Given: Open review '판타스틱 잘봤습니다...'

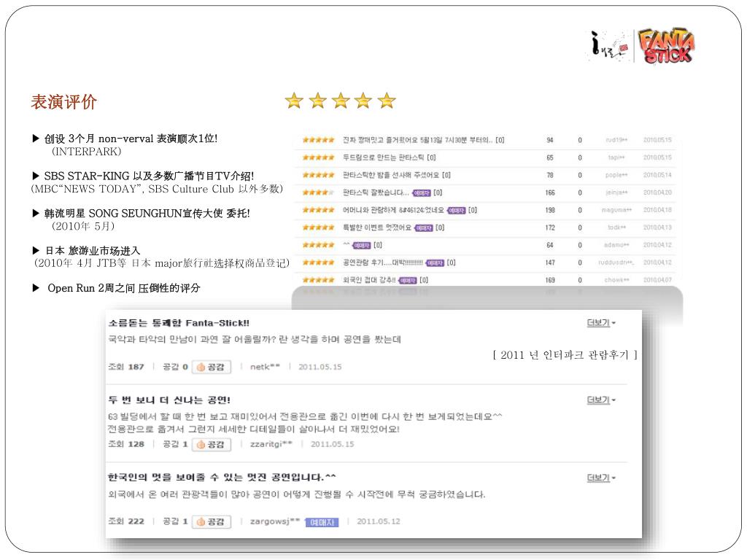Looking at the screenshot, I should 376,192.
